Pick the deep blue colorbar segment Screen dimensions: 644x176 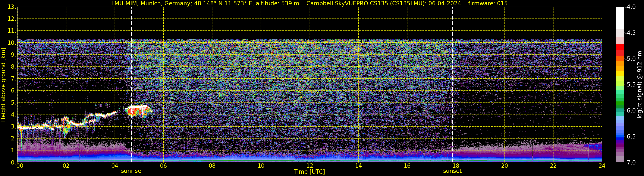[620, 139]
